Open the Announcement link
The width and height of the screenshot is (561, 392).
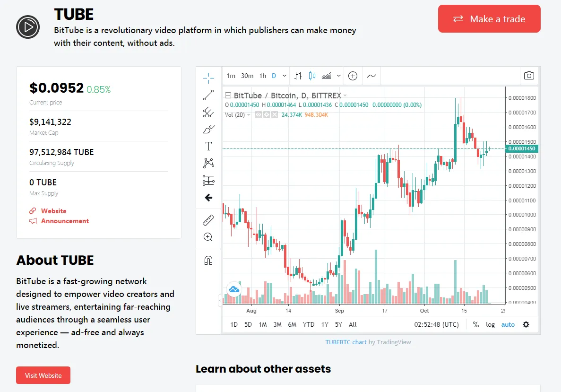[65, 221]
